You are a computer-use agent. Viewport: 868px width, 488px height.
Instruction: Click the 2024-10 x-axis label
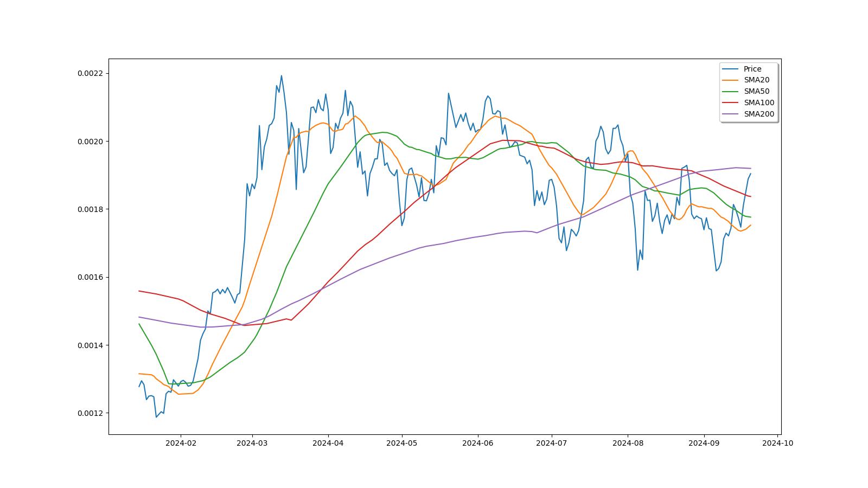tap(778, 443)
